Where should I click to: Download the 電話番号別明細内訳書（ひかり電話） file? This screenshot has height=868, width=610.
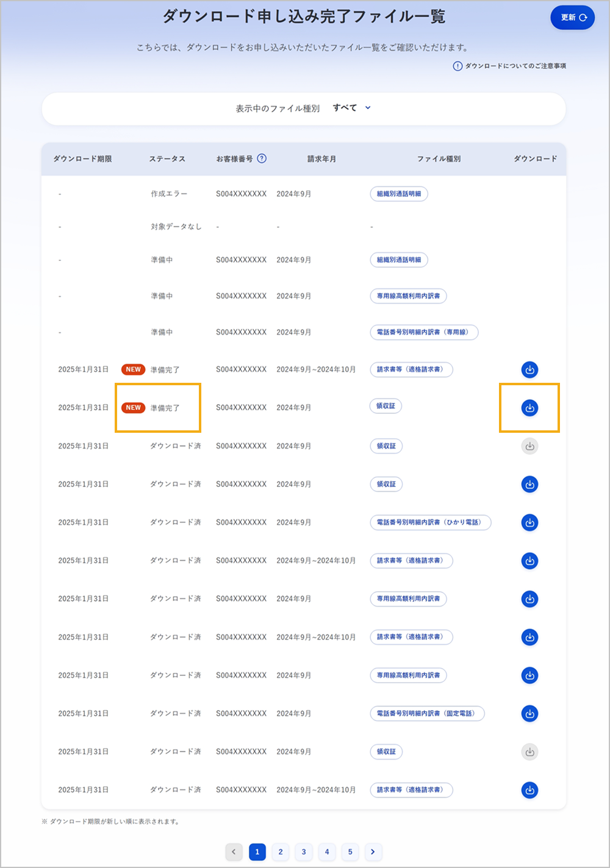[x=529, y=522]
